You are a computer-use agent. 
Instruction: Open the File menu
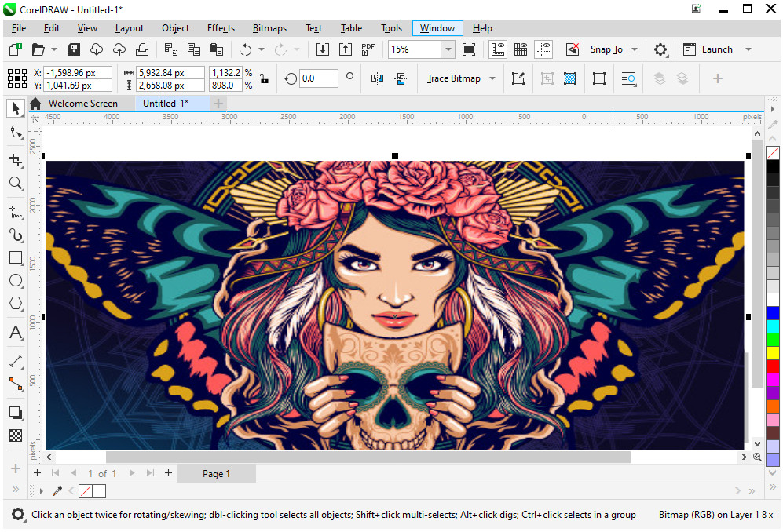pos(19,28)
